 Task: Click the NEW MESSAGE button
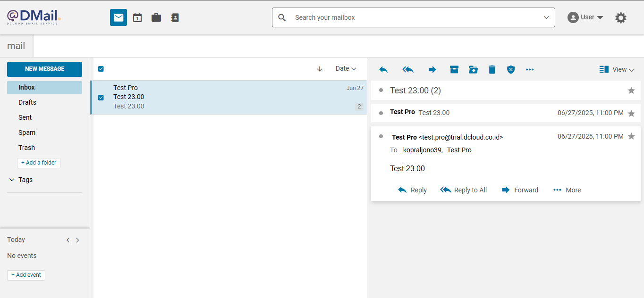point(44,69)
